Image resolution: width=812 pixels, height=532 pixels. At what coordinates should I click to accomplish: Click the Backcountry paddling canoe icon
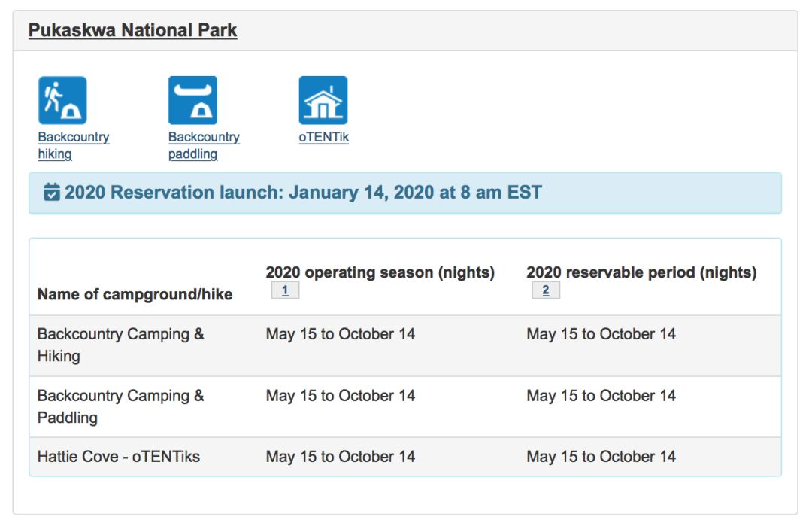192,100
